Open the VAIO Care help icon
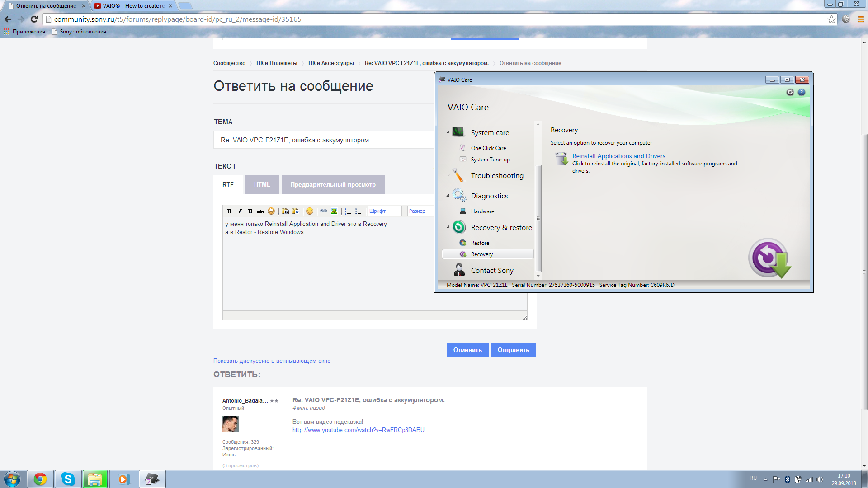The height and width of the screenshot is (488, 868). point(802,92)
